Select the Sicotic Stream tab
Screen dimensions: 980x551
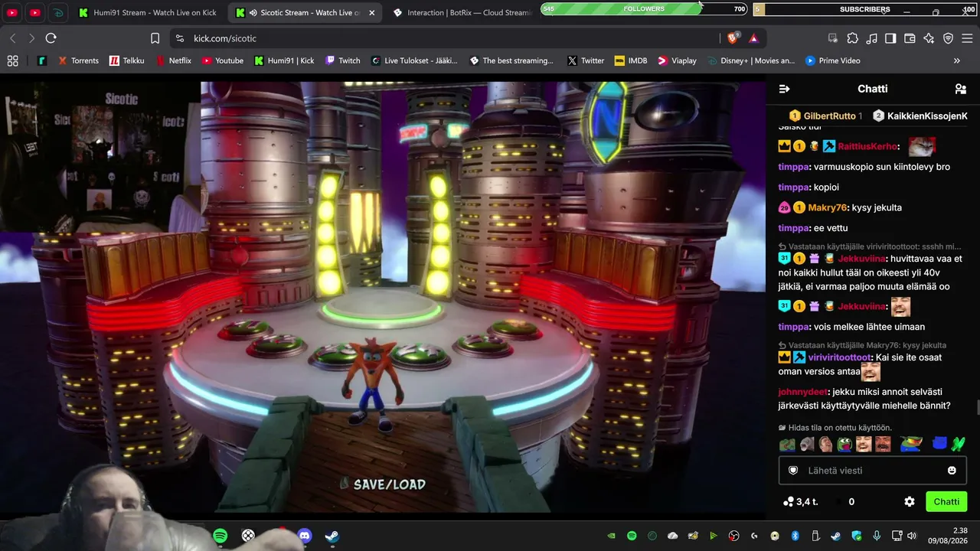(x=305, y=13)
